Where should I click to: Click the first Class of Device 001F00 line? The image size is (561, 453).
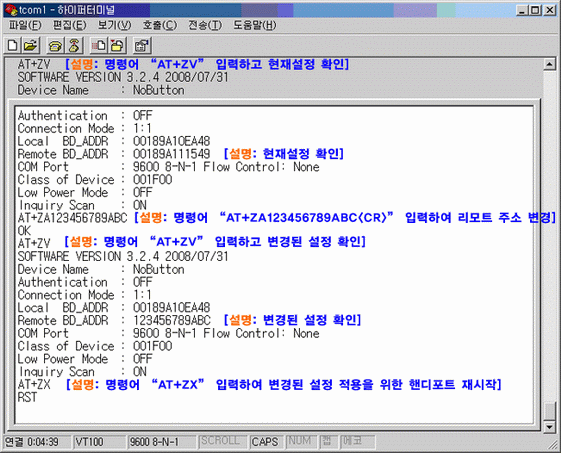coord(95,179)
